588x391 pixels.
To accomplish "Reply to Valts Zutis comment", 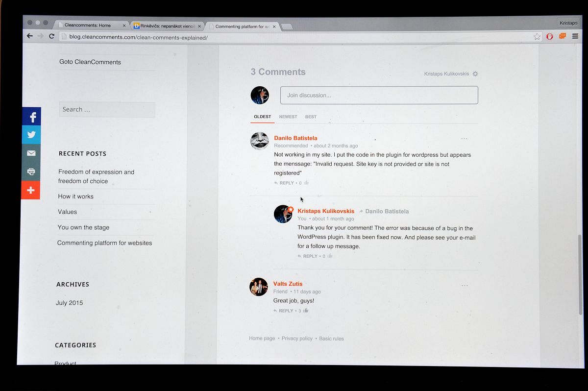I will click(283, 311).
